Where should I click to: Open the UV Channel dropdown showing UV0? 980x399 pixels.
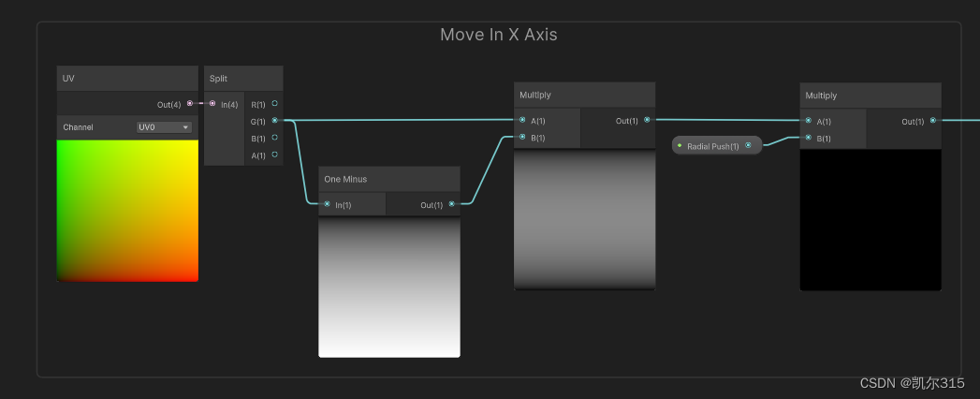tap(165, 127)
